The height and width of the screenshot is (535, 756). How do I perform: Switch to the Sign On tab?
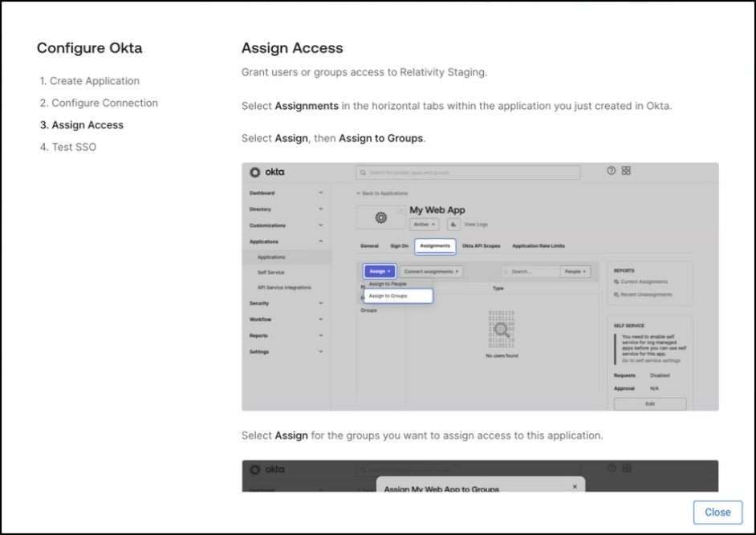click(399, 245)
